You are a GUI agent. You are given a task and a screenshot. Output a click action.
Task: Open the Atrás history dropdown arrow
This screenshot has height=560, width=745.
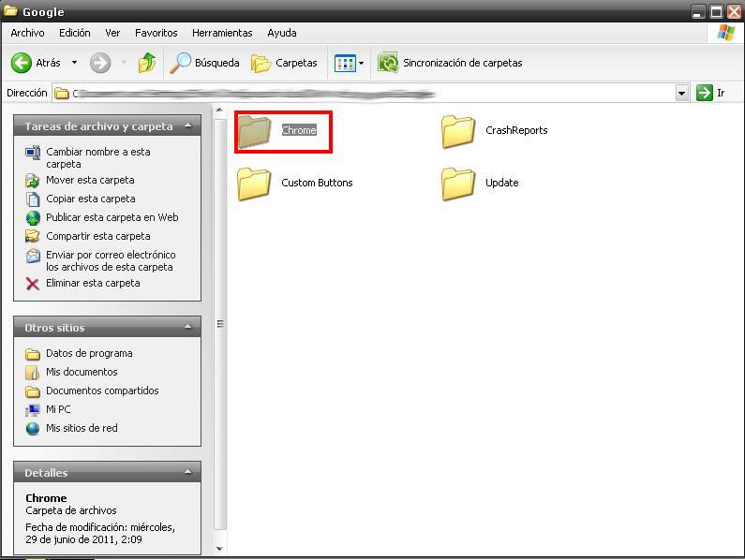click(x=74, y=63)
